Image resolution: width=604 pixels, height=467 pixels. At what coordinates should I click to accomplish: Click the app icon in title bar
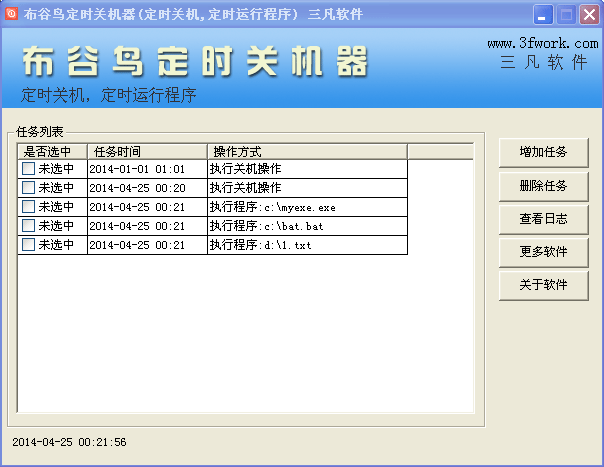pyautogui.click(x=12, y=14)
